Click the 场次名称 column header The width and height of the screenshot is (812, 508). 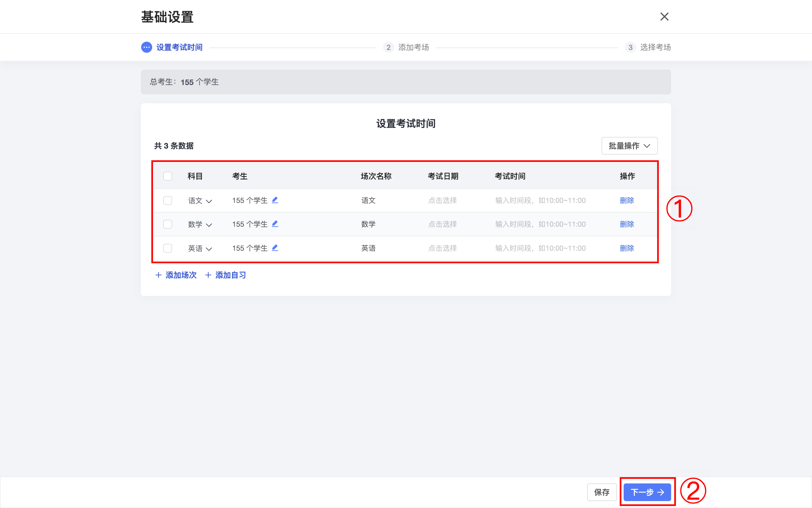(x=376, y=176)
